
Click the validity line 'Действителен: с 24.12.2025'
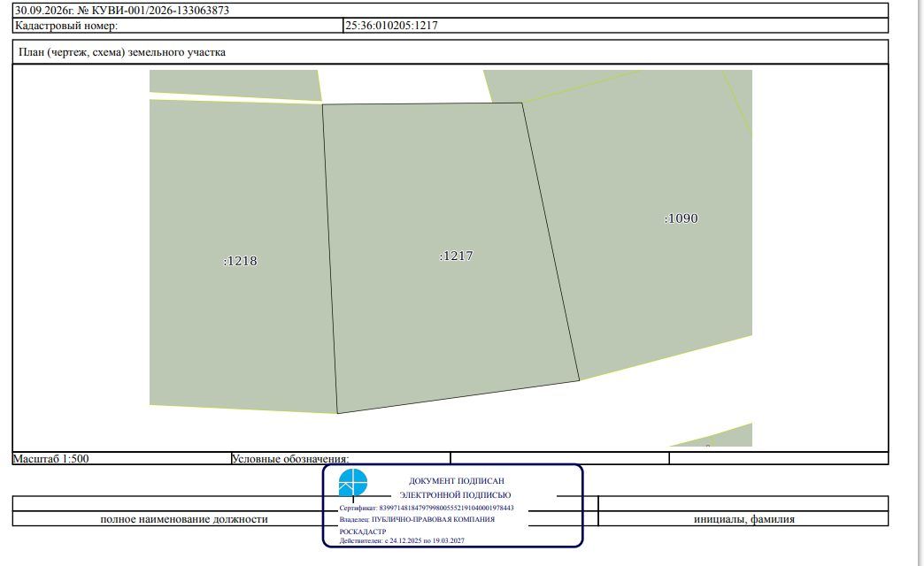pyautogui.click(x=402, y=540)
